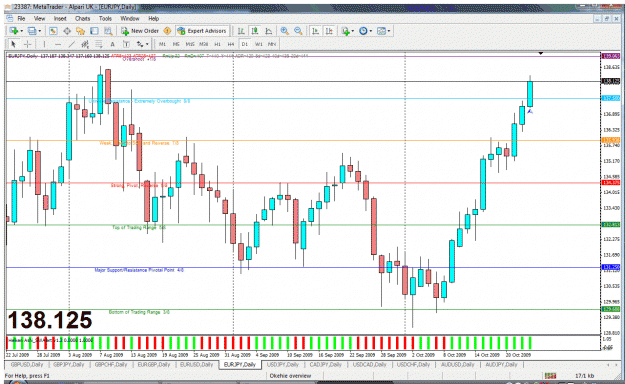Switch chart to Bar Chart type
Screen dimensions: 625x384
click(x=241, y=31)
